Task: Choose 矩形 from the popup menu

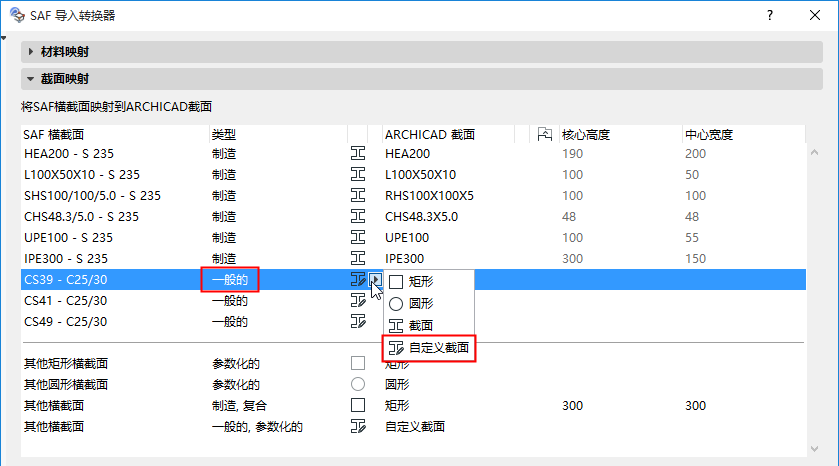Action: pyautogui.click(x=429, y=281)
